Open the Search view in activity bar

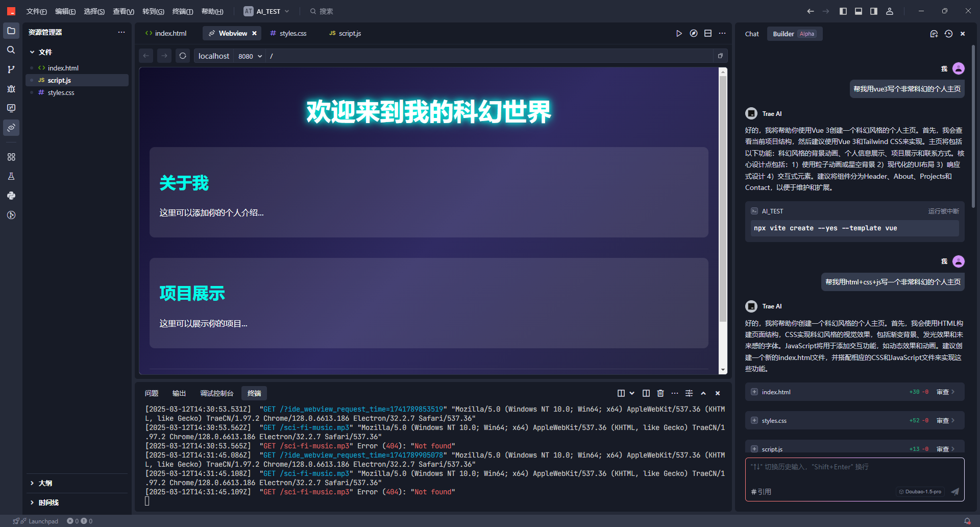pos(11,50)
